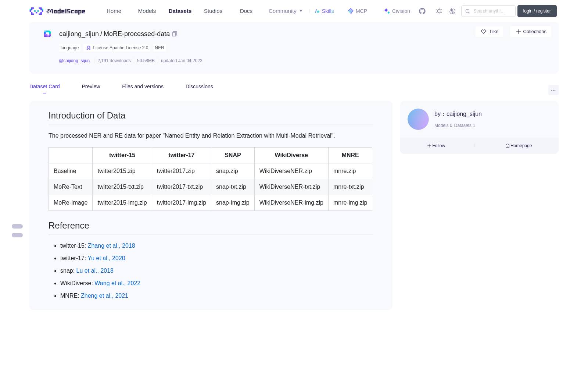Click the snap-img.zip table cell
Image resolution: width=588 pixels, height=368 pixels.
tap(233, 203)
